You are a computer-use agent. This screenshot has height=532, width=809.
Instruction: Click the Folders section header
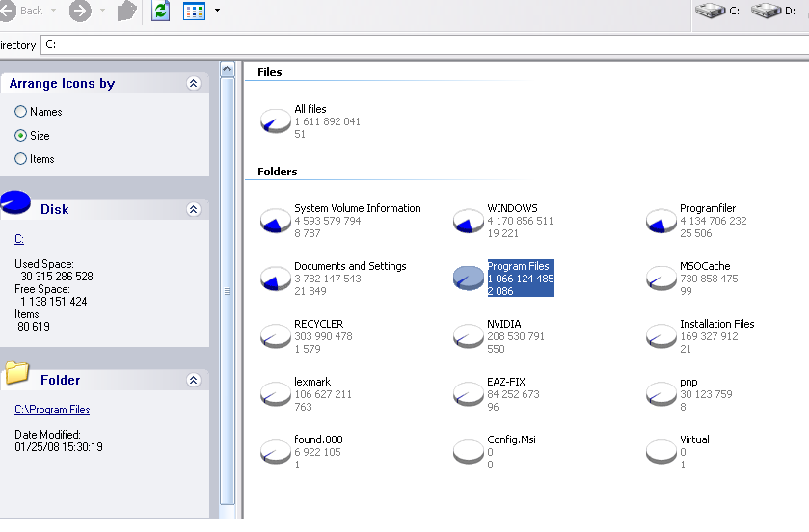point(278,172)
